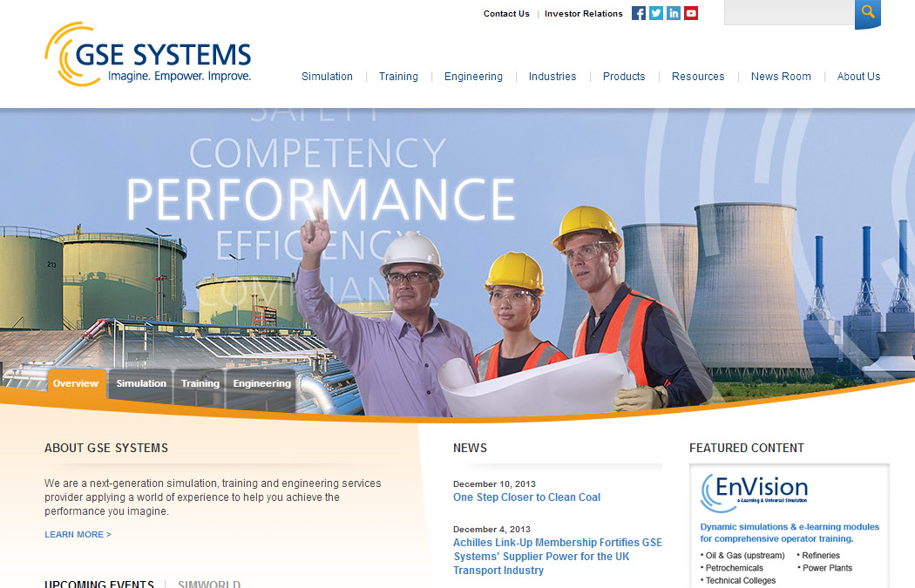Image resolution: width=915 pixels, height=588 pixels.
Task: Click the GSE Systems logo
Action: 148,55
